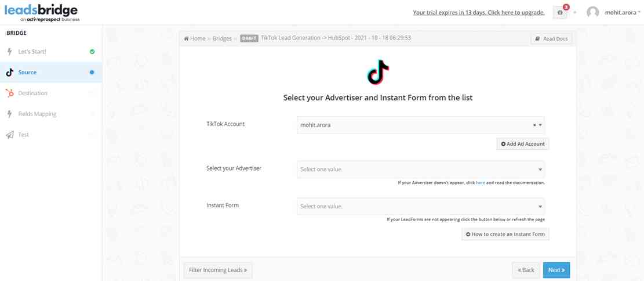This screenshot has width=644, height=281.
Task: Clear the mohit.arora TikTok account selection
Action: pyautogui.click(x=534, y=125)
